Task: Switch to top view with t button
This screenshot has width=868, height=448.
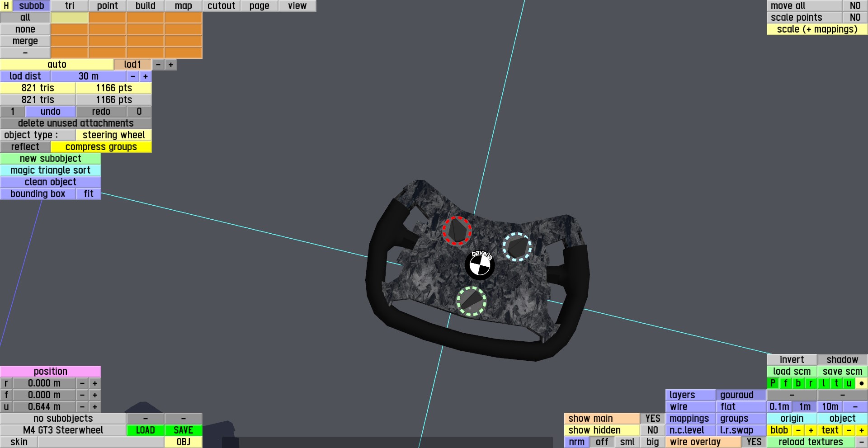Action: tap(836, 383)
